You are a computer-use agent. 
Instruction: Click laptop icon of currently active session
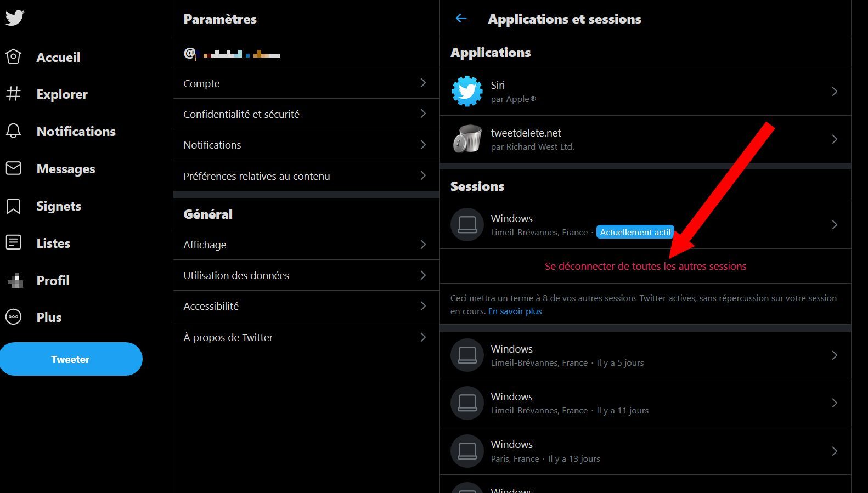click(x=467, y=225)
